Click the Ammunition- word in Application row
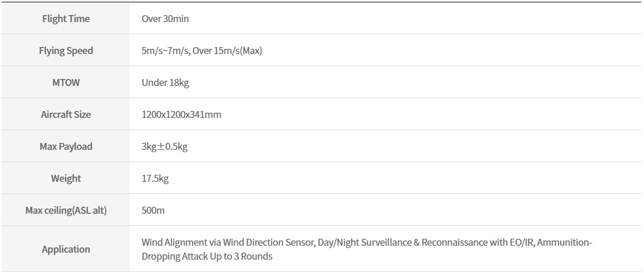 pos(565,242)
